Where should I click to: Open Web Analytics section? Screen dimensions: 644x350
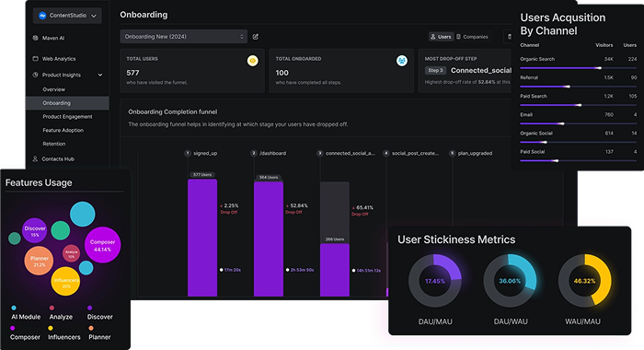click(59, 59)
